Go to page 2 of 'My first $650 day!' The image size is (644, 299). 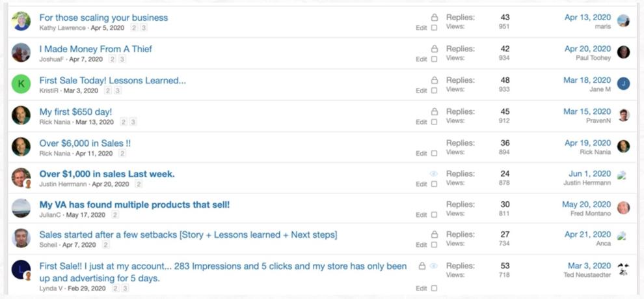123,122
